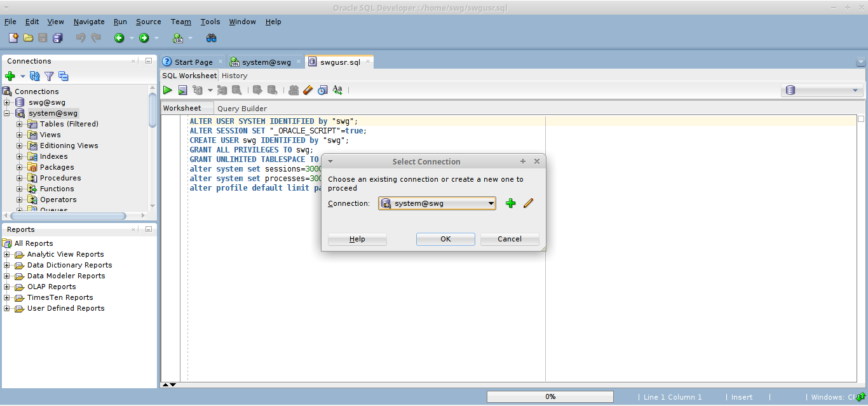Click OK in Select Connection dialog
Screen dimensions: 868x406
pos(445,239)
